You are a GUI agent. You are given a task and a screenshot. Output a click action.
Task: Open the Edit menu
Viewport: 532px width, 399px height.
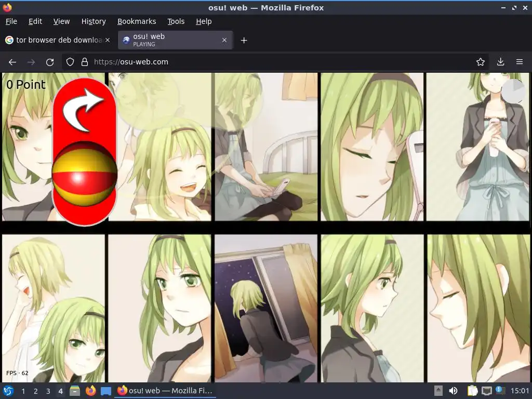coord(35,21)
